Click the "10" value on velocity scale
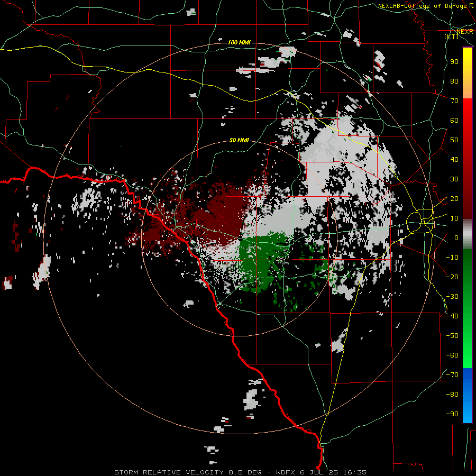 [454, 218]
